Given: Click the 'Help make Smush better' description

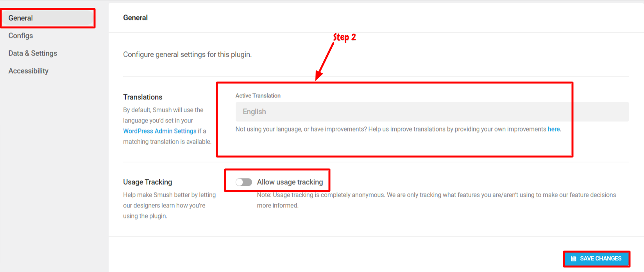Looking at the screenshot, I should 170,205.
